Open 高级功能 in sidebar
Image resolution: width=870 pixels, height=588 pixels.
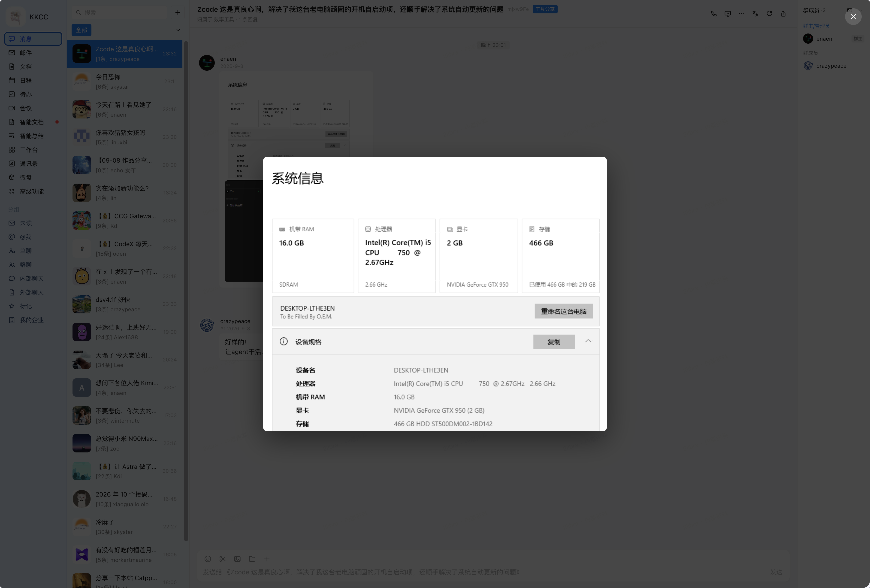tap(33, 191)
